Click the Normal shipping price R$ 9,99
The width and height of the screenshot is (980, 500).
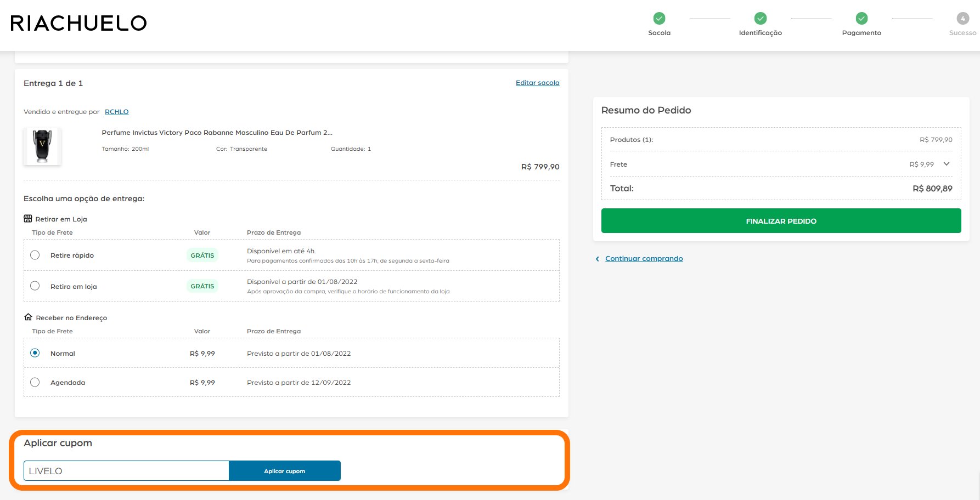point(202,354)
